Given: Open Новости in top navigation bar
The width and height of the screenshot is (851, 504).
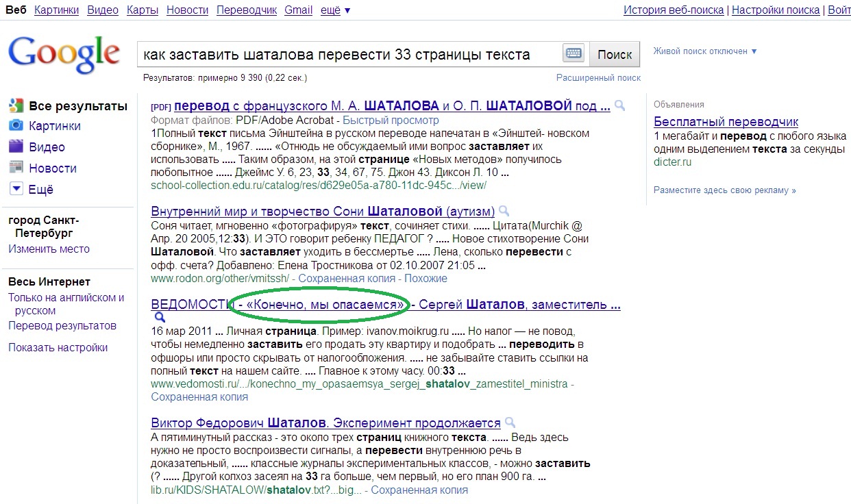Looking at the screenshot, I should [x=187, y=10].
